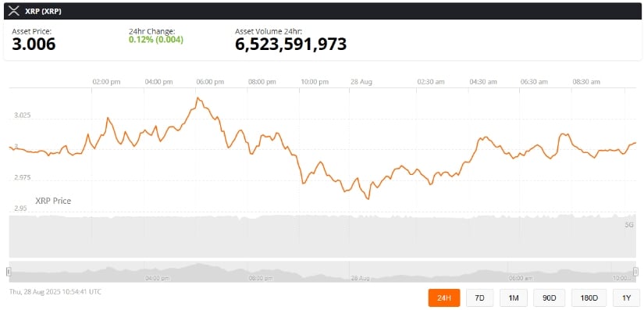This screenshot has height=310, width=644.
Task: Click the left range navigator handle
Action: pyautogui.click(x=9, y=272)
